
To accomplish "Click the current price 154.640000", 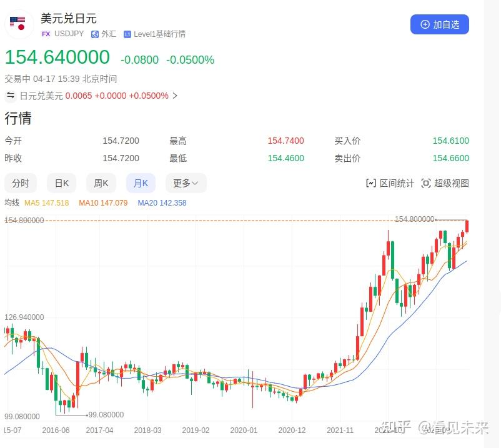I will coord(57,57).
